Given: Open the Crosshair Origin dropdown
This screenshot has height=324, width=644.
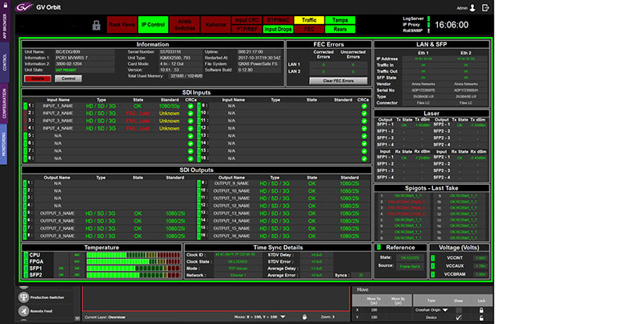Looking at the screenshot, I should click(444, 309).
